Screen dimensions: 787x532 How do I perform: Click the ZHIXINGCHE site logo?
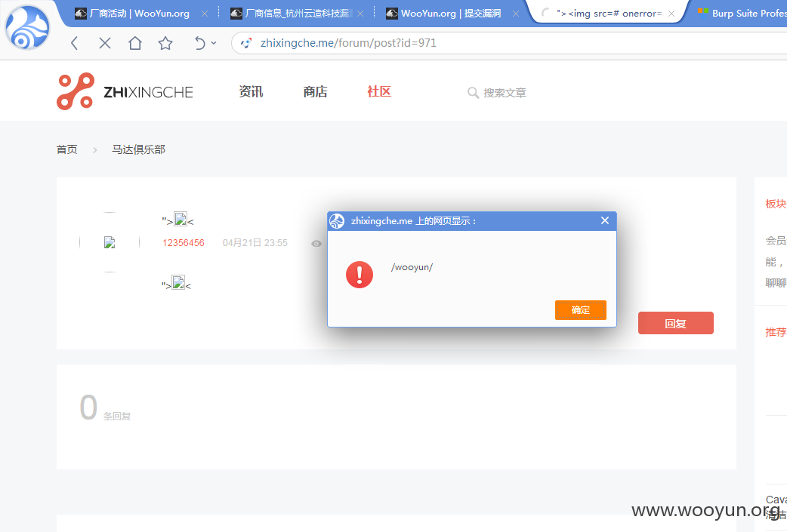click(x=125, y=91)
